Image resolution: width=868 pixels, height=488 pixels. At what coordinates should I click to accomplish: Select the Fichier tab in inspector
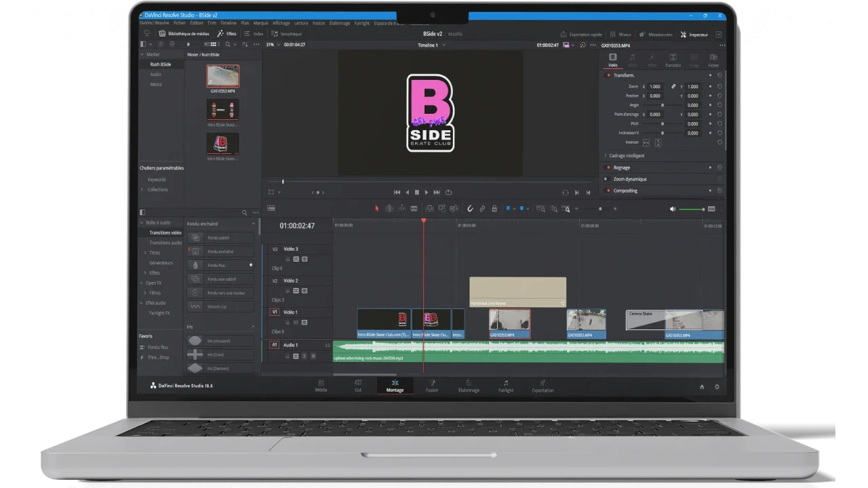713,60
